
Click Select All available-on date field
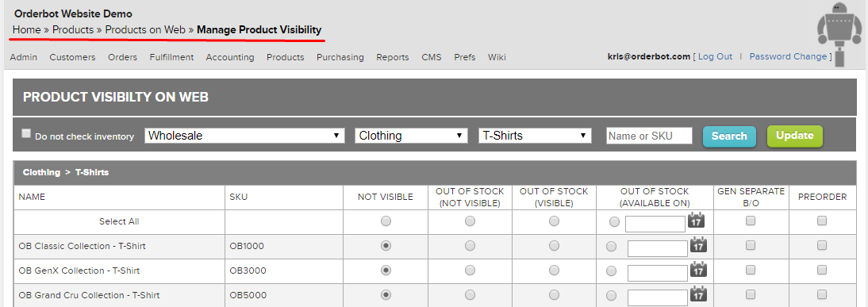[x=655, y=224]
